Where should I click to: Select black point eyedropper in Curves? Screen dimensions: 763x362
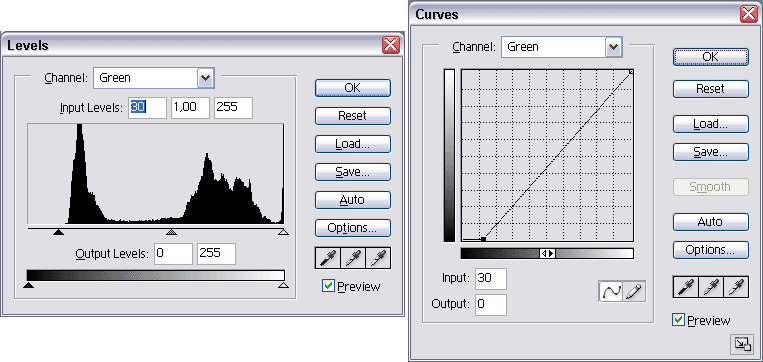pyautogui.click(x=685, y=287)
